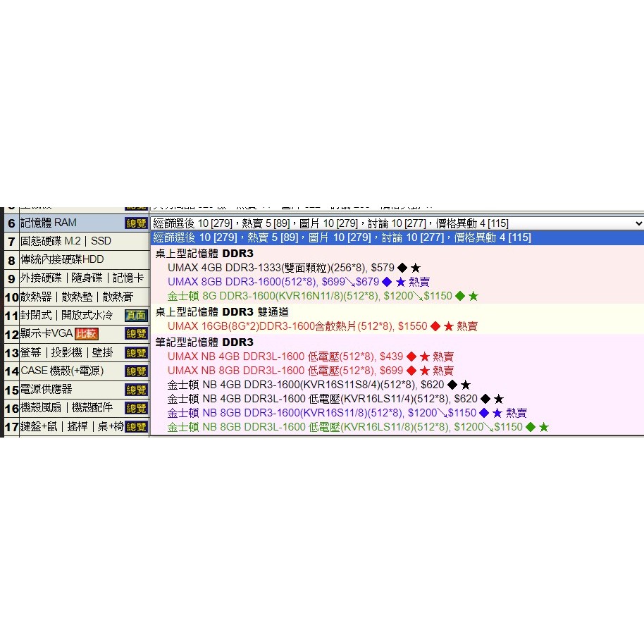Open the 總覽 badge on the 顯示卡VGA row
The width and height of the screenshot is (644, 644).
click(136, 334)
